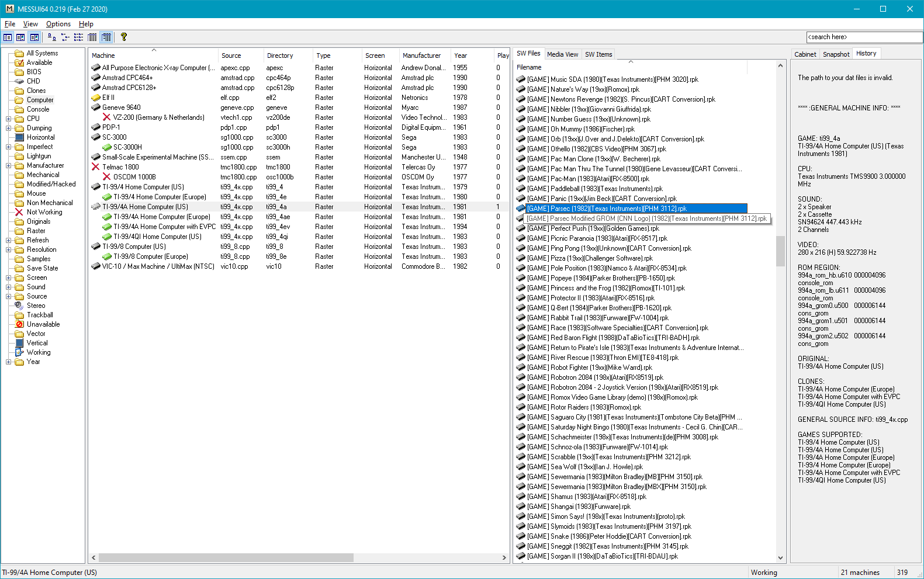924x579 pixels.
Task: Click the Vertical screen filter icon
Action: tap(19, 343)
